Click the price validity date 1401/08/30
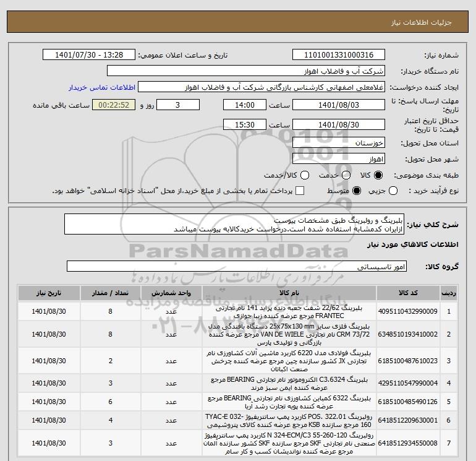Screen dimensions: 476x461 coord(339,124)
